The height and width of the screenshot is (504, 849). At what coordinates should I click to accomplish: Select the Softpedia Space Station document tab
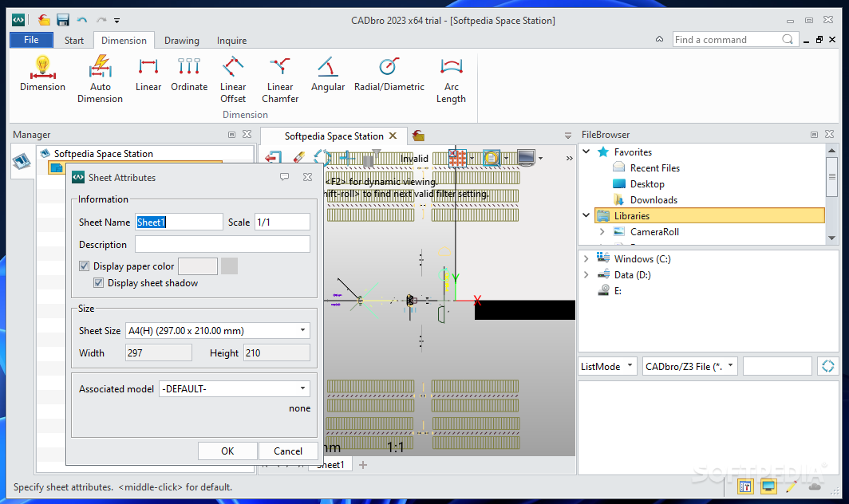[334, 136]
